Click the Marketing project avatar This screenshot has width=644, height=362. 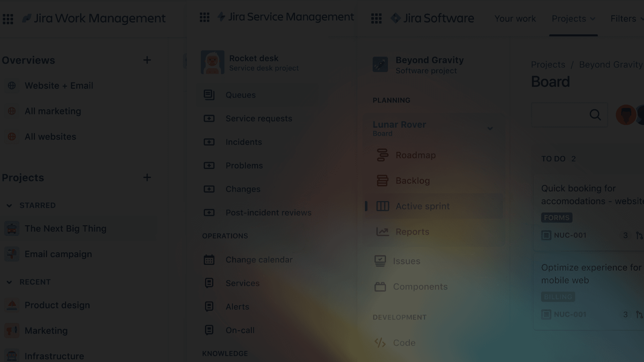pos(12,330)
